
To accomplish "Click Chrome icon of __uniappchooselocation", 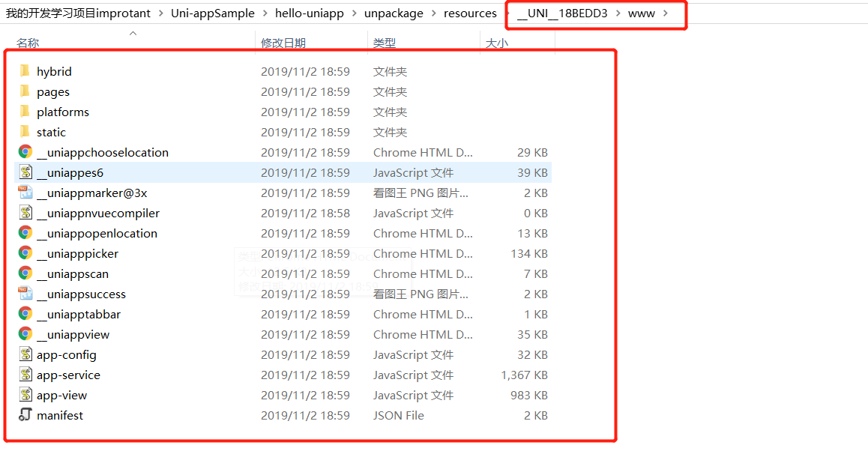I will (25, 151).
